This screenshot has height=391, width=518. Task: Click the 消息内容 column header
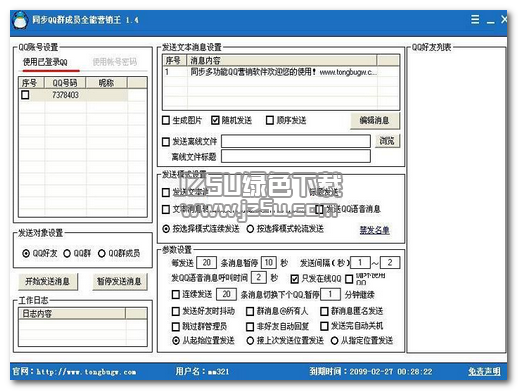[x=282, y=61]
